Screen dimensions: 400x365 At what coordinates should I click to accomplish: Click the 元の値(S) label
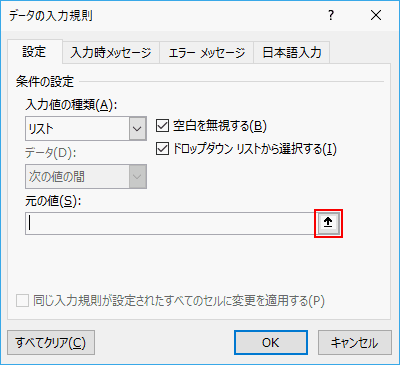53,201
